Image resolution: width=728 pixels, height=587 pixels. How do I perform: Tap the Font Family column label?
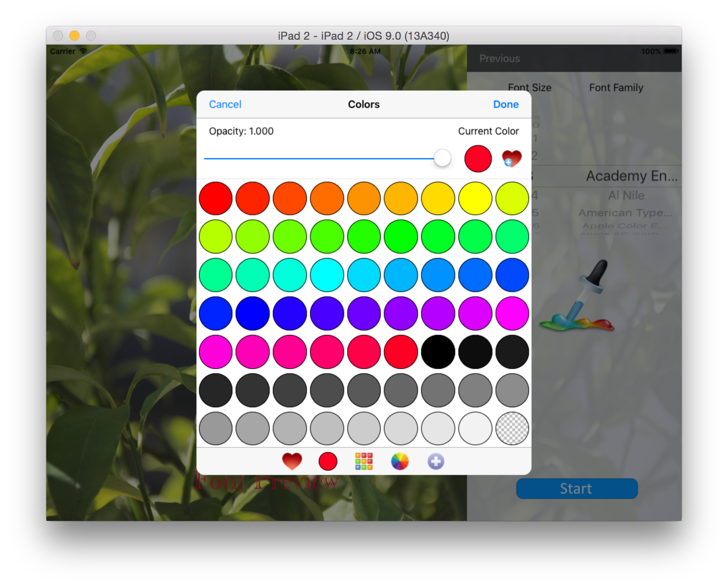616,88
